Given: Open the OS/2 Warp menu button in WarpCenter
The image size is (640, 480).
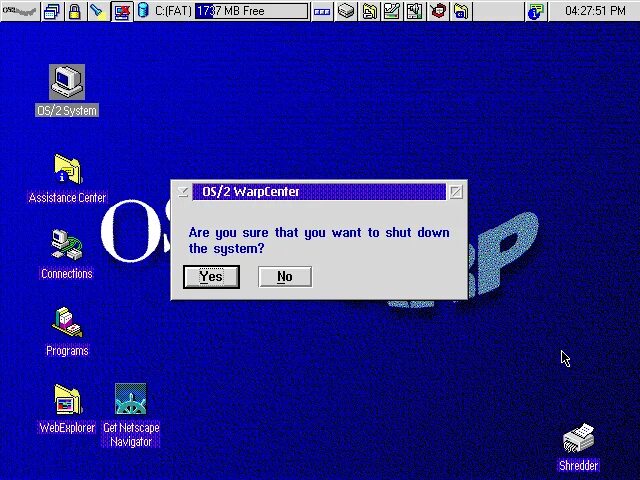Looking at the screenshot, I should point(20,11).
